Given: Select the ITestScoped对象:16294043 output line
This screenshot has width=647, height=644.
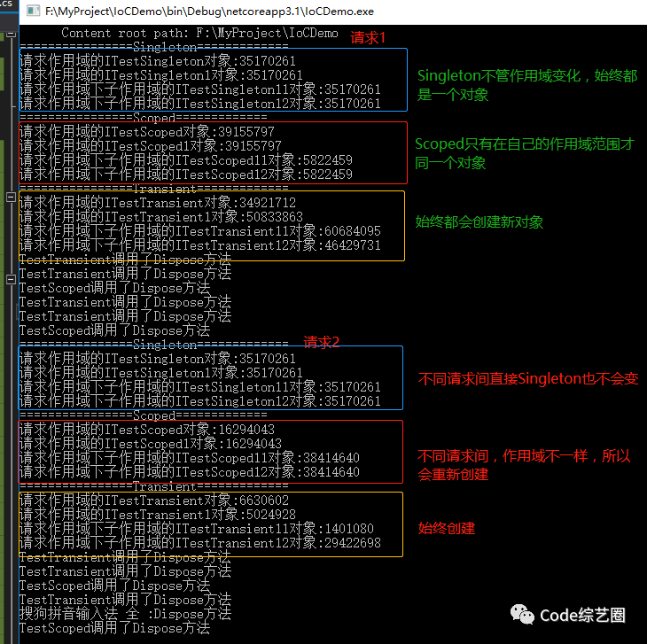Looking at the screenshot, I should pyautogui.click(x=147, y=430).
